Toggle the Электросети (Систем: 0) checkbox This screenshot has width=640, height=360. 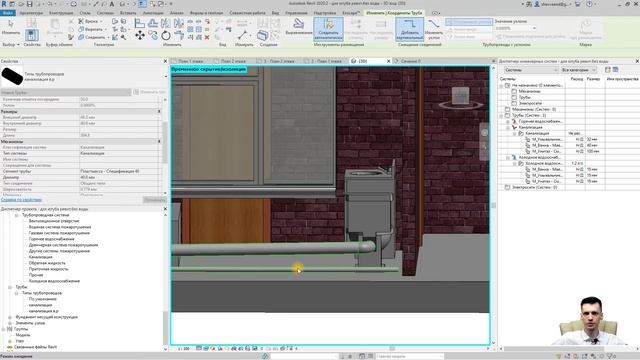point(507,187)
